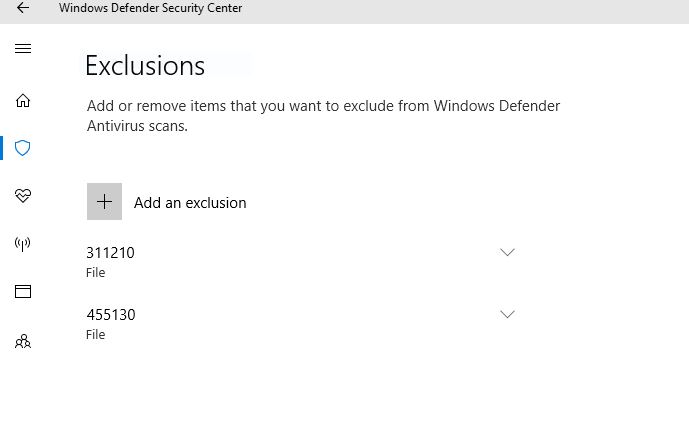
Task: Expand the 311210 exclusion chevron
Action: tap(507, 252)
